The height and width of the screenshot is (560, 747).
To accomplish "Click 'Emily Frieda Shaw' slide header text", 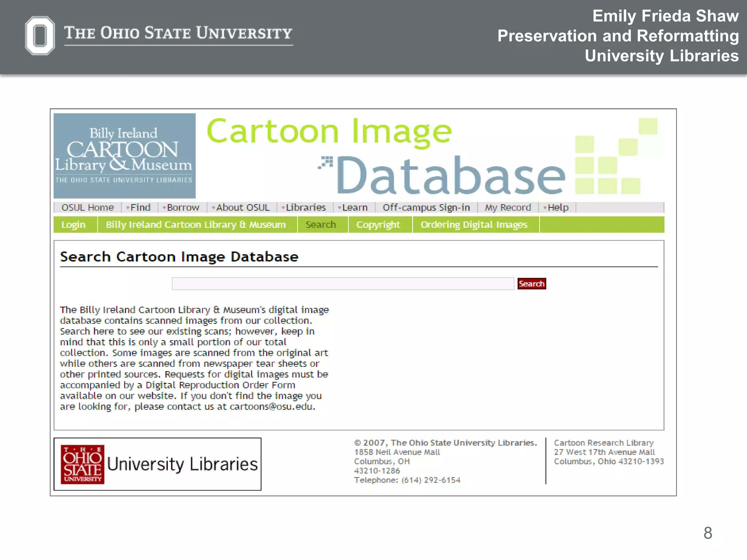I will (x=665, y=16).
